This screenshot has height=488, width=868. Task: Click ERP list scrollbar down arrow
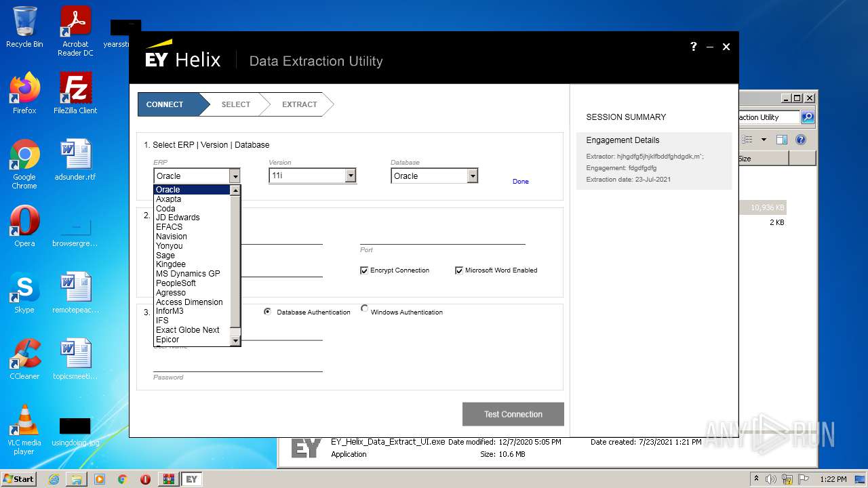click(x=235, y=340)
